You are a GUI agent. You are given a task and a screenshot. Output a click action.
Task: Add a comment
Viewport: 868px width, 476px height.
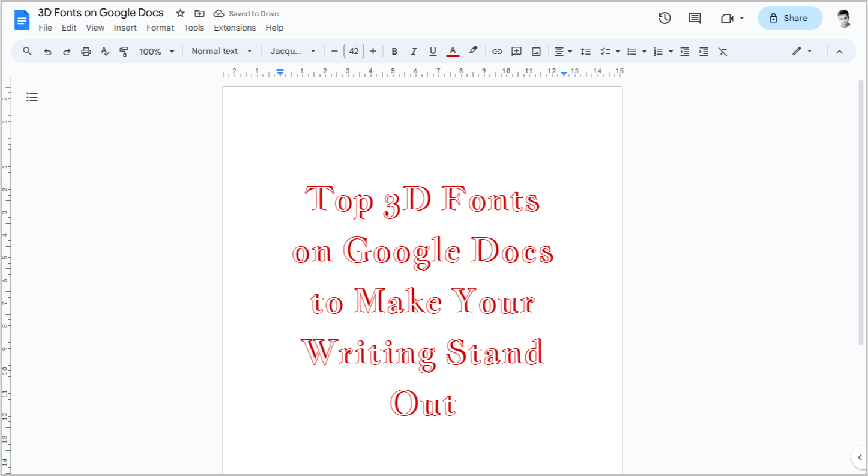pyautogui.click(x=516, y=52)
